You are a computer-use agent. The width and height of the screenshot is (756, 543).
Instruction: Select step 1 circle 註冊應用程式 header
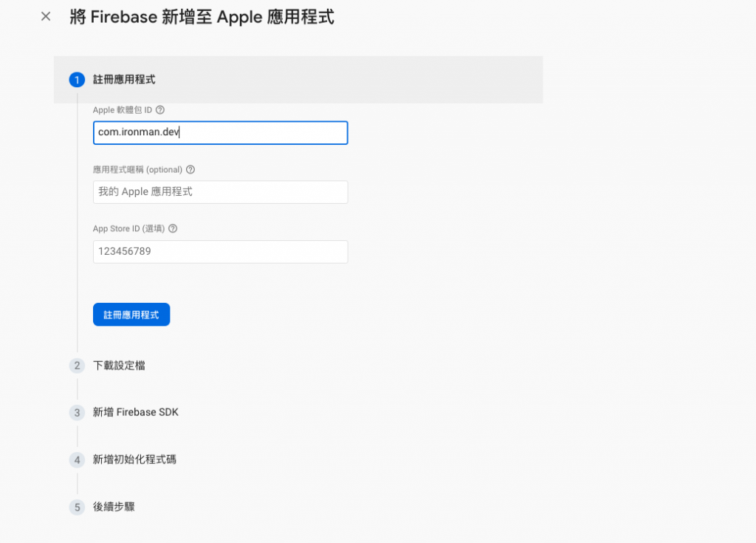tap(77, 80)
